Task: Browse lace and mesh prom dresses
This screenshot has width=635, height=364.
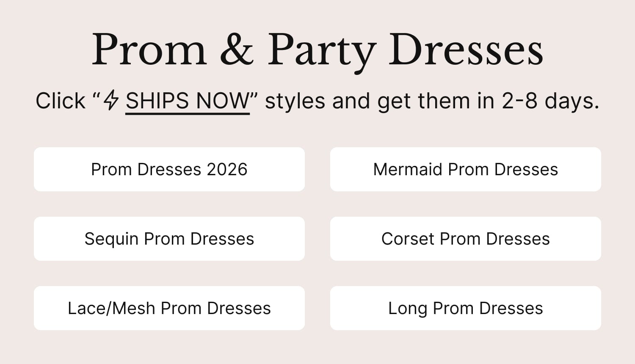Action: pos(169,308)
